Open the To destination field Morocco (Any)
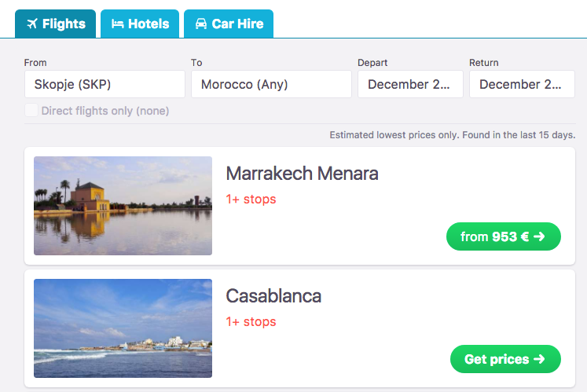587x392 pixels. [x=271, y=84]
